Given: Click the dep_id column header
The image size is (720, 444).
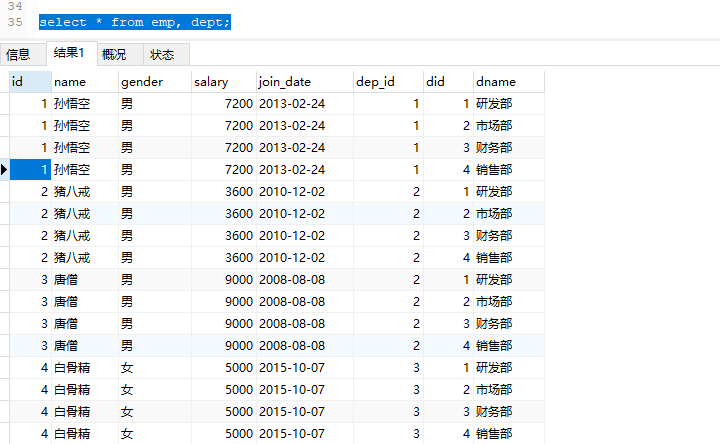Looking at the screenshot, I should [x=388, y=81].
